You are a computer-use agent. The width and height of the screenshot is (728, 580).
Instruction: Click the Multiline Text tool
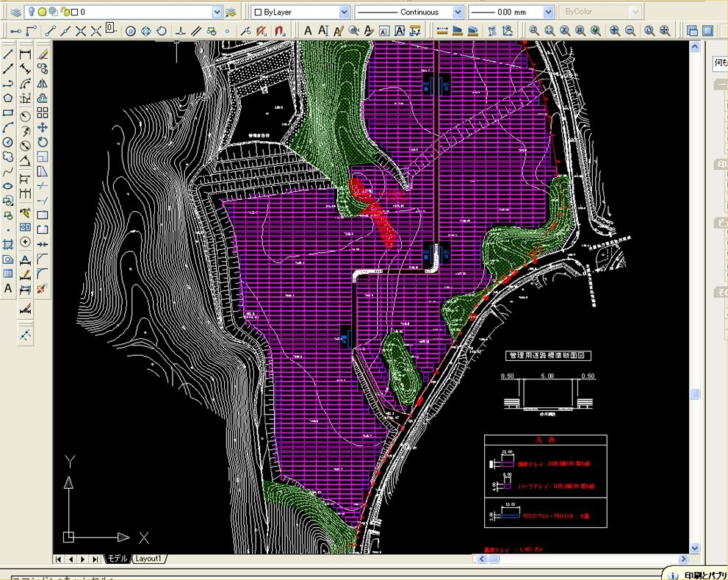8,289
